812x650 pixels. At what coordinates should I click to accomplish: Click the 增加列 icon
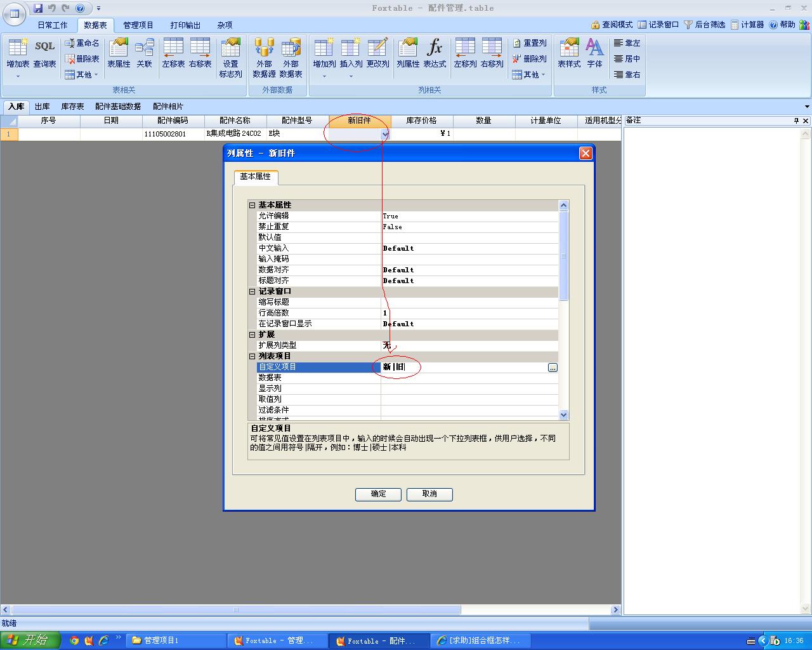(324, 52)
